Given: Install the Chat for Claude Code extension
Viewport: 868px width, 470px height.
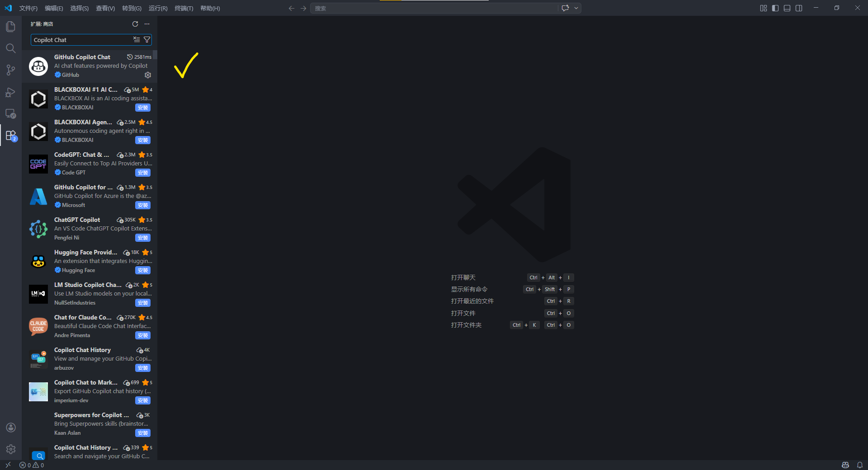Looking at the screenshot, I should [x=143, y=335].
